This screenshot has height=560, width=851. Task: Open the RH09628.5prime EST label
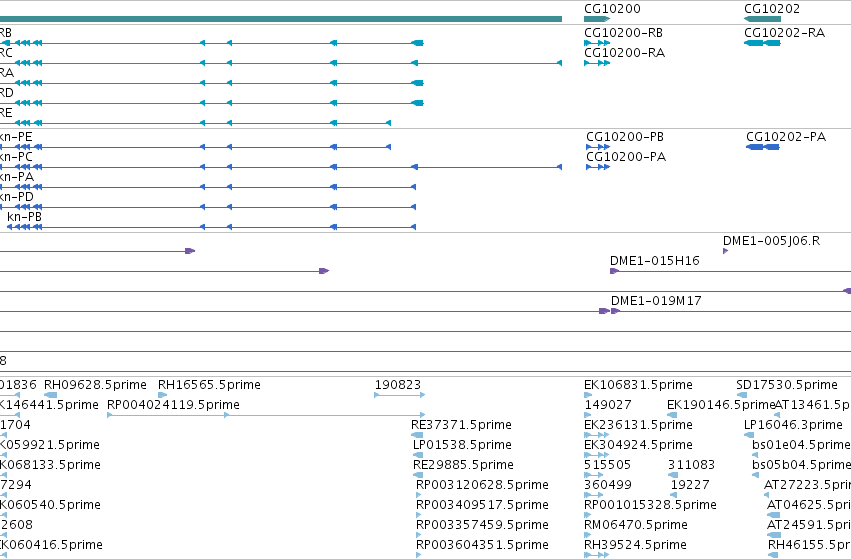95,385
